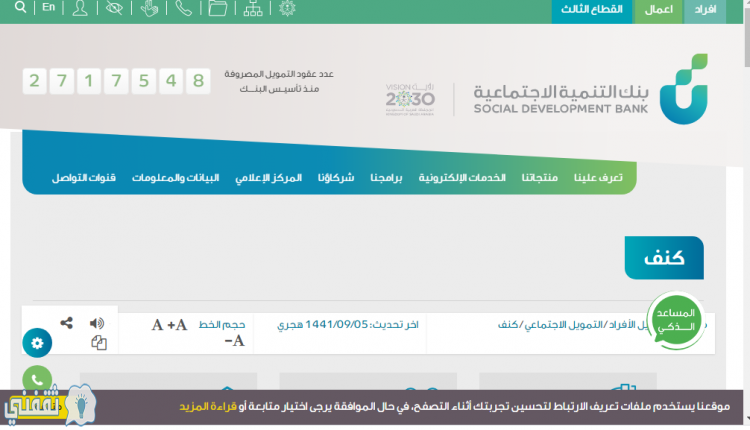This screenshot has width=750, height=430.
Task: Click the حجم الخط label
Action: pos(222,325)
